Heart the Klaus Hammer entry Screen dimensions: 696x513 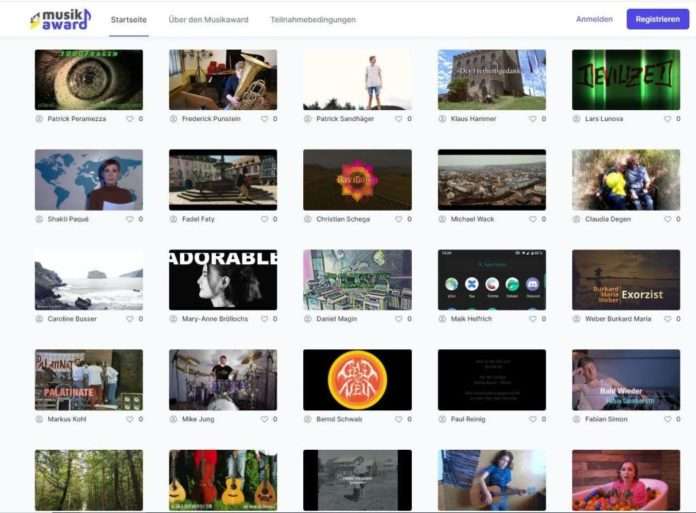(532, 119)
